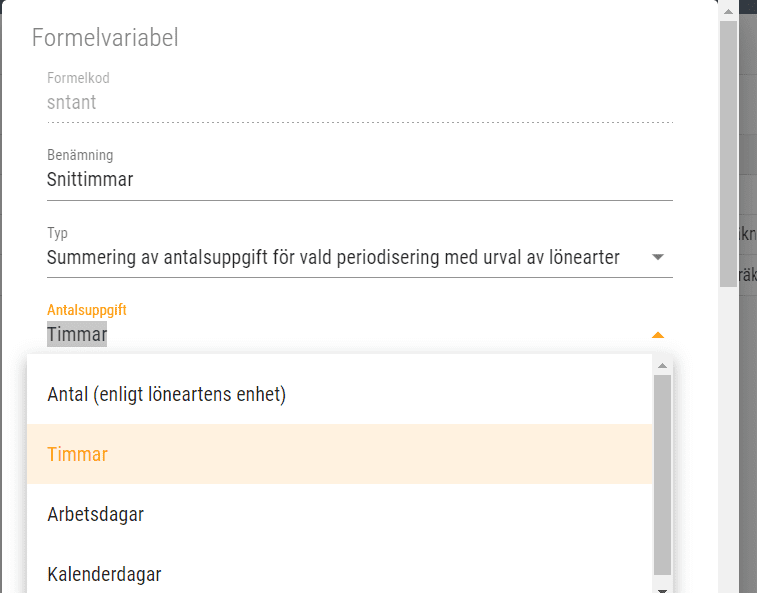This screenshot has width=757, height=593.
Task: Click the dialog's vertical scrollbar thumb
Action: [x=729, y=154]
